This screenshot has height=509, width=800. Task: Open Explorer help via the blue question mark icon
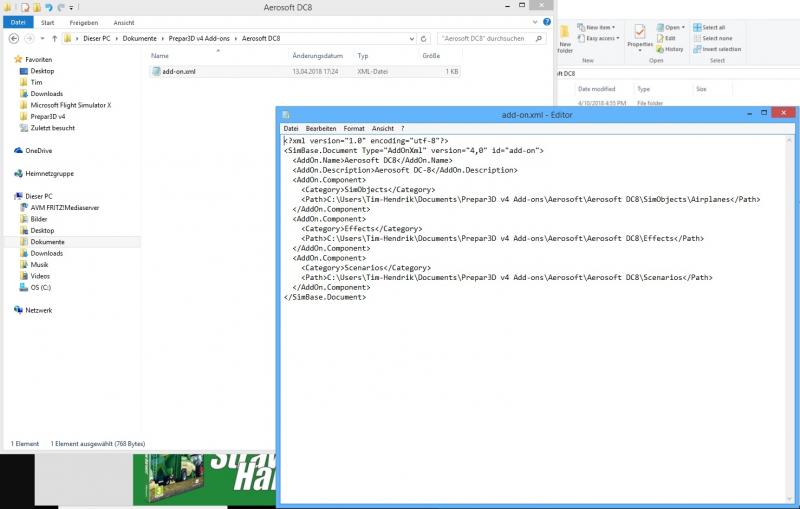(547, 22)
